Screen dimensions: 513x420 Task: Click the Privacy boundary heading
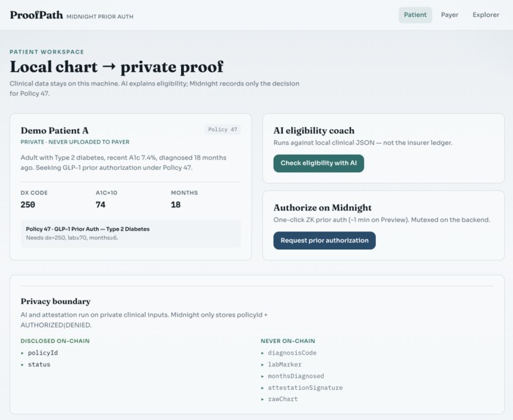tap(56, 301)
